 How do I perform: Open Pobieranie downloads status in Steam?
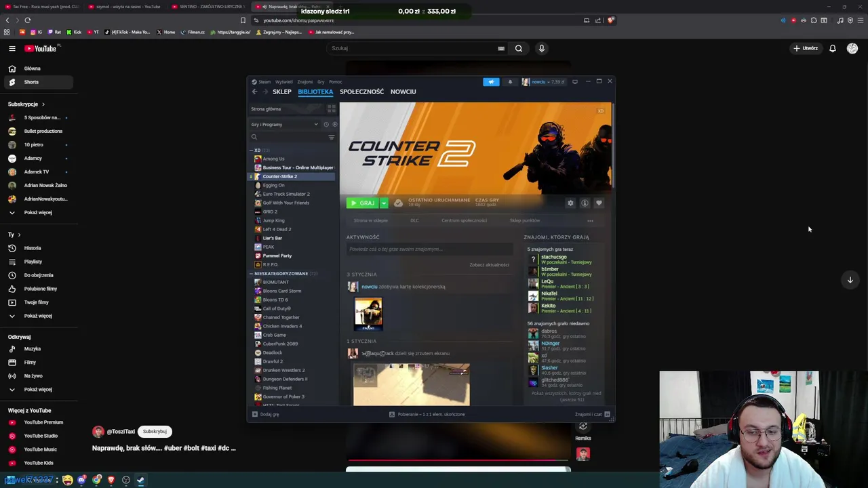427,415
